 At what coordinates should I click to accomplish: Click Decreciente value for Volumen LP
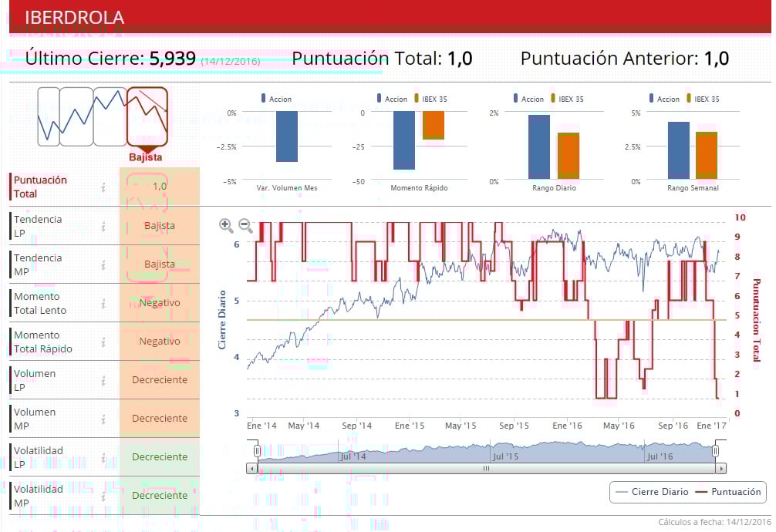point(160,380)
